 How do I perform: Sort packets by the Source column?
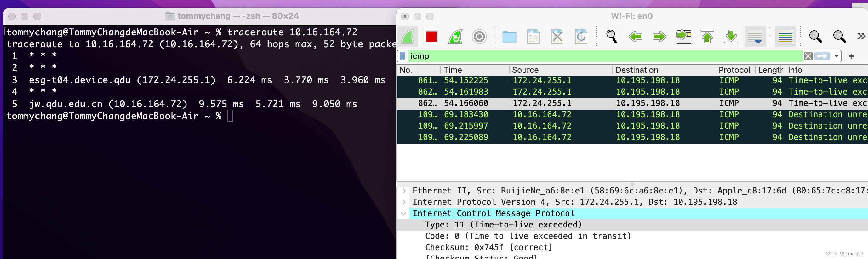point(560,70)
